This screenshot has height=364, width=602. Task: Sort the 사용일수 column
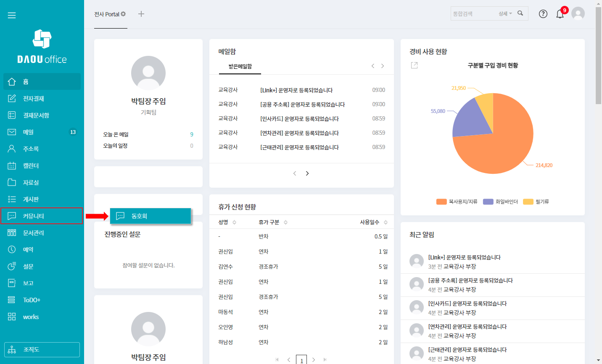(x=385, y=222)
